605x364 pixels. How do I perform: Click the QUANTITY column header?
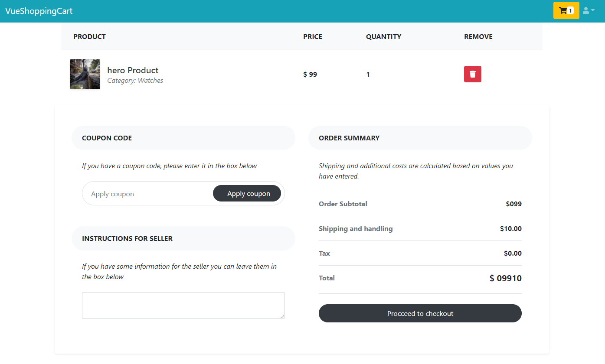[383, 37]
